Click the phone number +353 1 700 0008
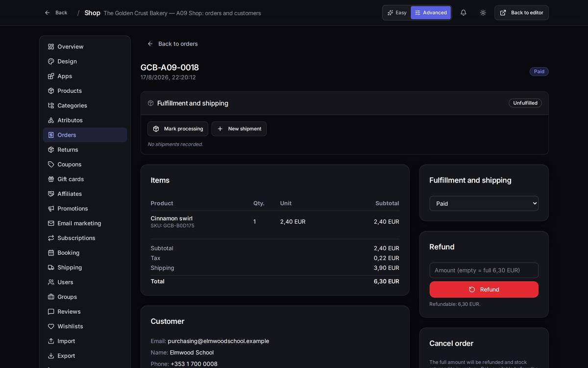Viewport: 588px width, 368px height. [x=194, y=364]
